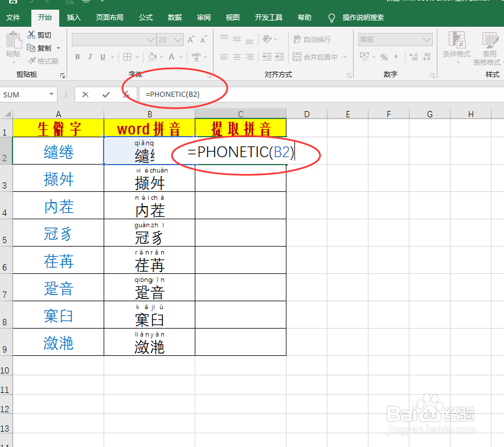The height and width of the screenshot is (447, 504).
Task: Select the Italic formatting icon
Action: click(90, 57)
